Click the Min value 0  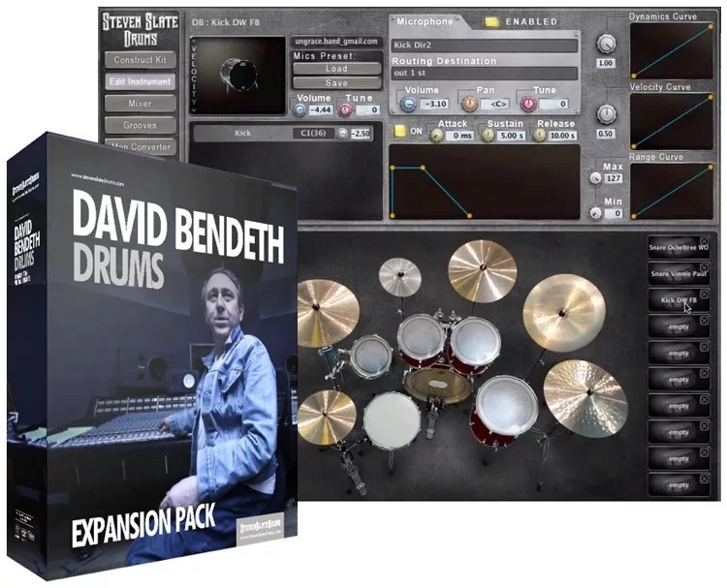coord(614,214)
